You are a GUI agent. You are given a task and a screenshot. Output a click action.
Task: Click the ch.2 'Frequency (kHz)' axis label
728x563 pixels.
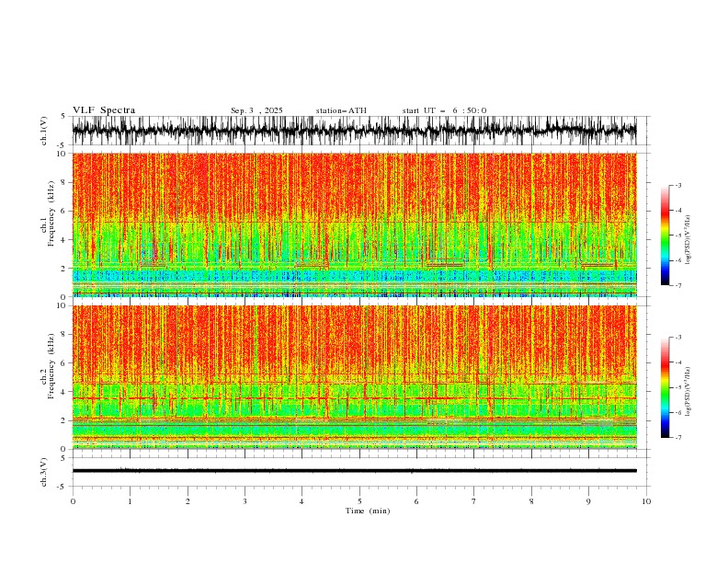coord(51,366)
